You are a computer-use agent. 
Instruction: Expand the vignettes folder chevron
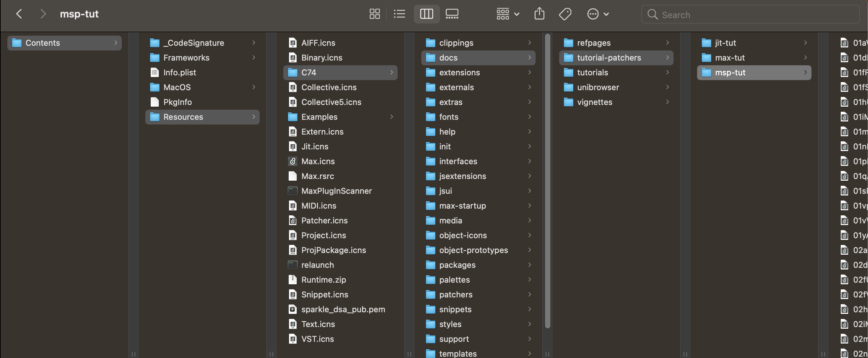(667, 102)
